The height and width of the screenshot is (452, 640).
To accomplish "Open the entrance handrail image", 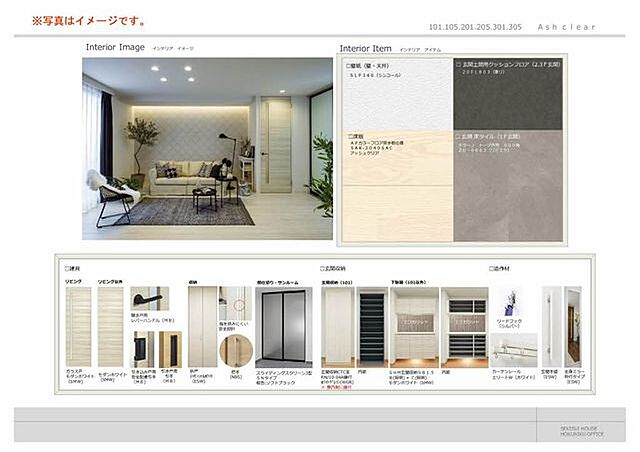I will click(551, 327).
